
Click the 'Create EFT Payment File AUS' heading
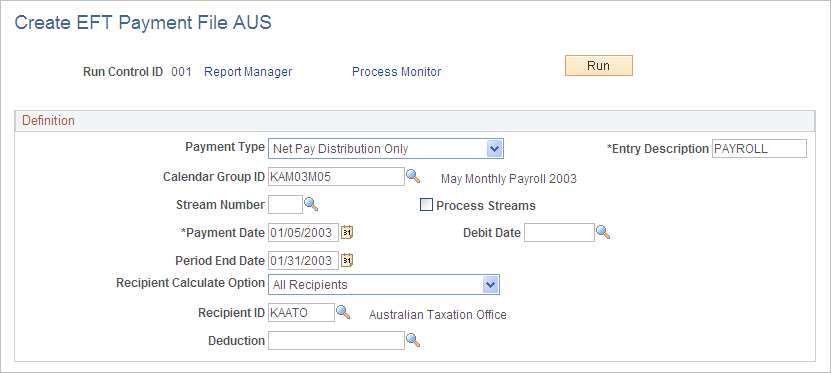(143, 23)
